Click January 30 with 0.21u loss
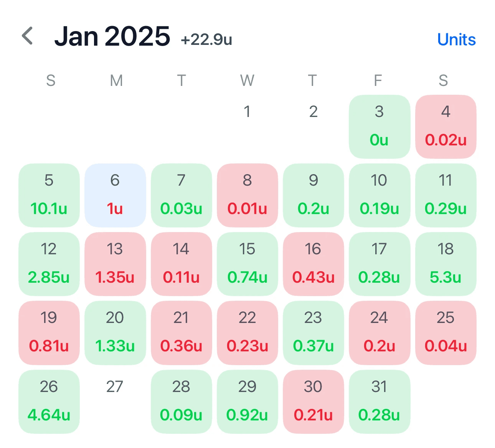Image resolution: width=495 pixels, height=448 pixels. click(313, 402)
